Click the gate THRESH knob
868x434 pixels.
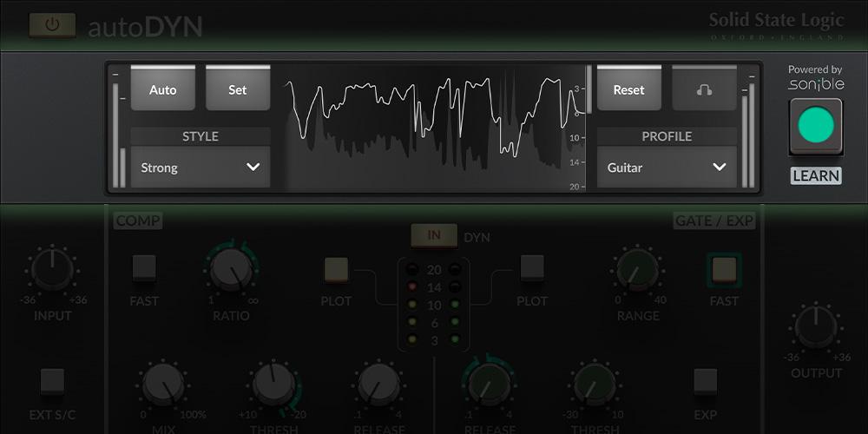[x=595, y=385]
